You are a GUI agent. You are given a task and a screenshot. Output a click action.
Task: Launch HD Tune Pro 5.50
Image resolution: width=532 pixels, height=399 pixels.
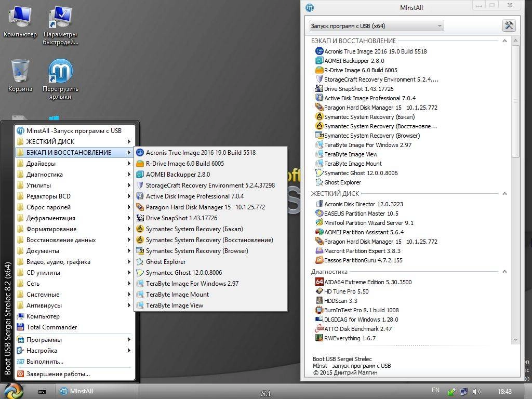pos(342,291)
